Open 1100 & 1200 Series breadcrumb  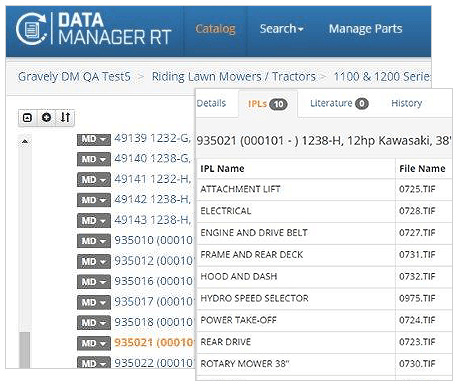(x=382, y=77)
